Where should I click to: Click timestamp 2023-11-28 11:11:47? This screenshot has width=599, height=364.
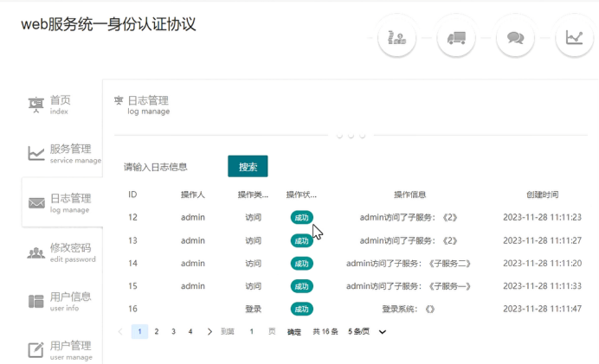point(543,309)
